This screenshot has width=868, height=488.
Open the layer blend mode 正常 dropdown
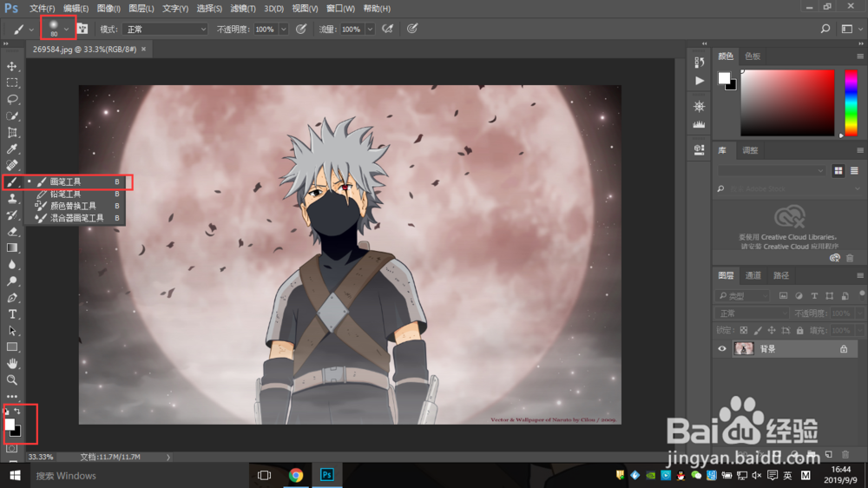[x=753, y=313]
